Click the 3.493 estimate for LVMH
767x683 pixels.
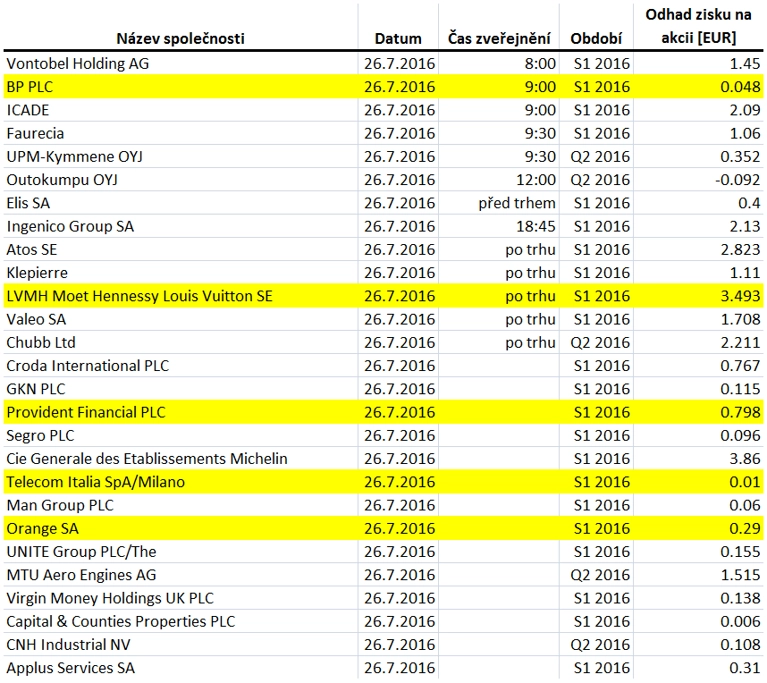[740, 296]
